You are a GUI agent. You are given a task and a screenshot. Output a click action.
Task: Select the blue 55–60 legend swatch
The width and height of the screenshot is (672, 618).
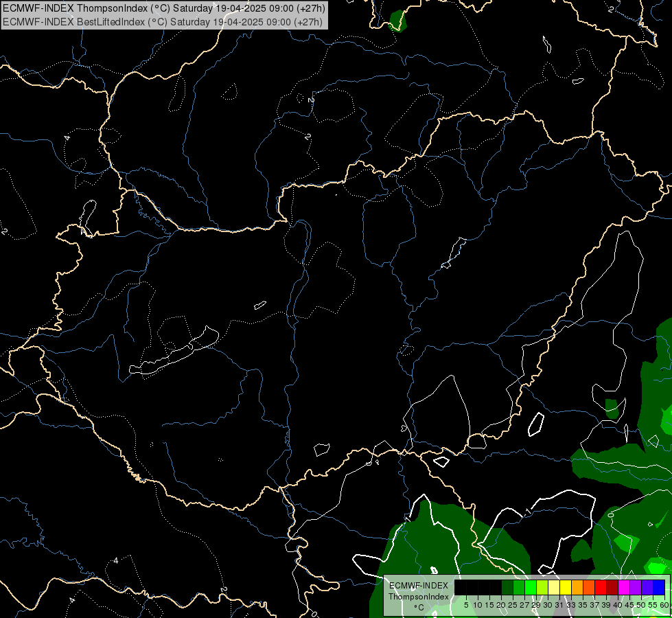point(659,588)
